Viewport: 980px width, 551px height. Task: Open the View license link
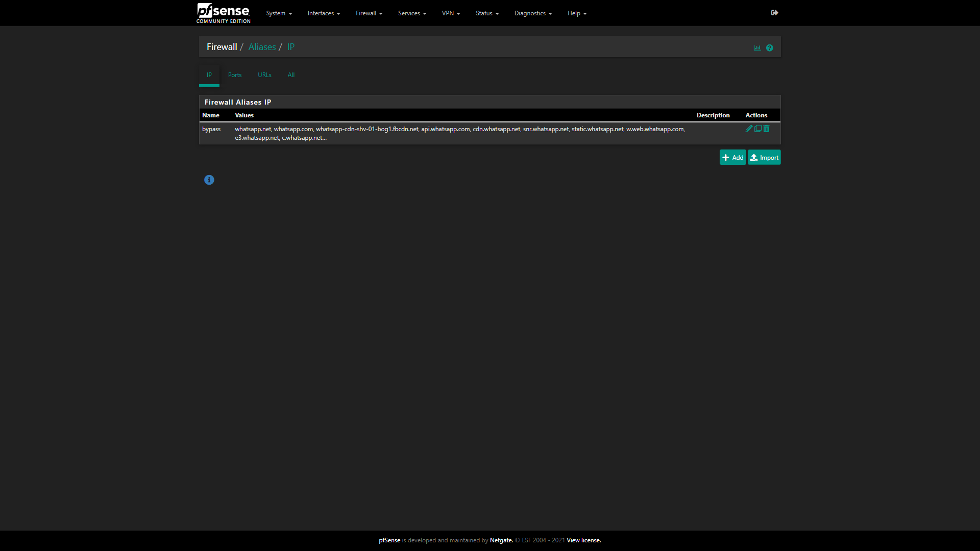click(584, 540)
